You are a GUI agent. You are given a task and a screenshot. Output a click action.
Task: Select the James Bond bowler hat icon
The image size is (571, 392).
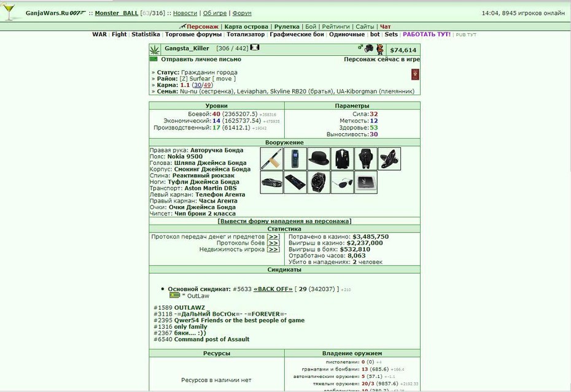[319, 159]
